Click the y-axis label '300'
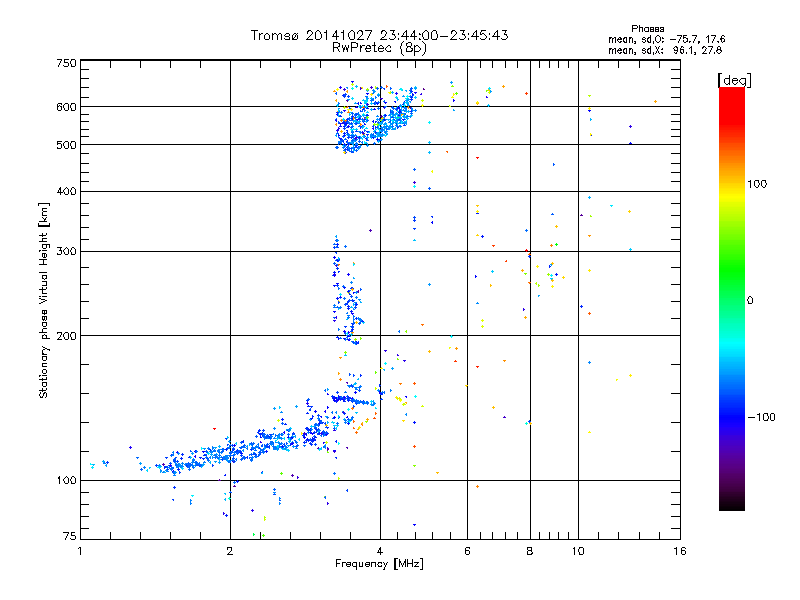800x600 pixels. click(x=66, y=252)
